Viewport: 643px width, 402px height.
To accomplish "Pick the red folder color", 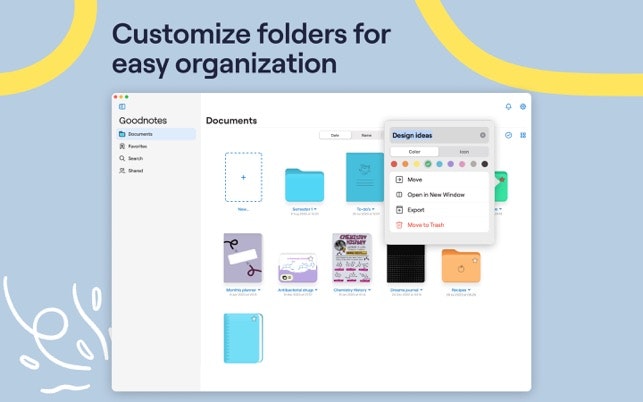I will 394,164.
